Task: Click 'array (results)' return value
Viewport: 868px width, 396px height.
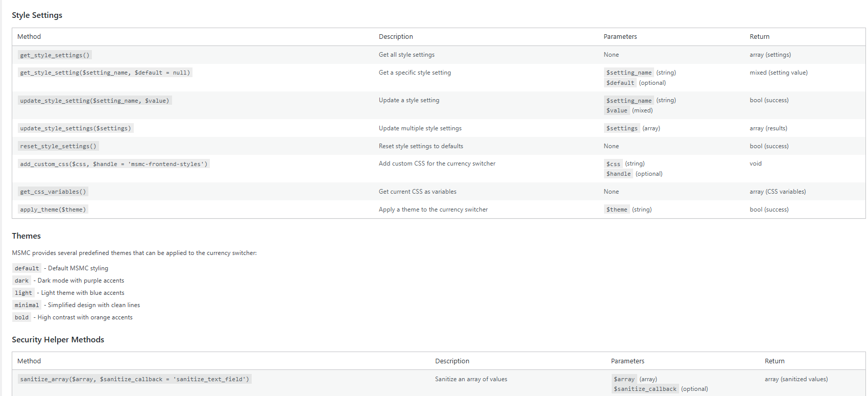Action: (x=768, y=128)
